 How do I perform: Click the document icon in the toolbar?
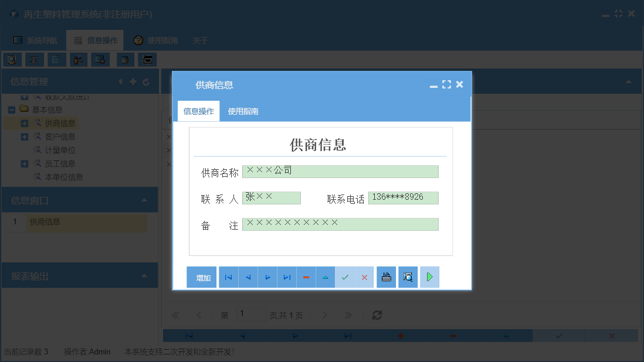pyautogui.click(x=56, y=59)
